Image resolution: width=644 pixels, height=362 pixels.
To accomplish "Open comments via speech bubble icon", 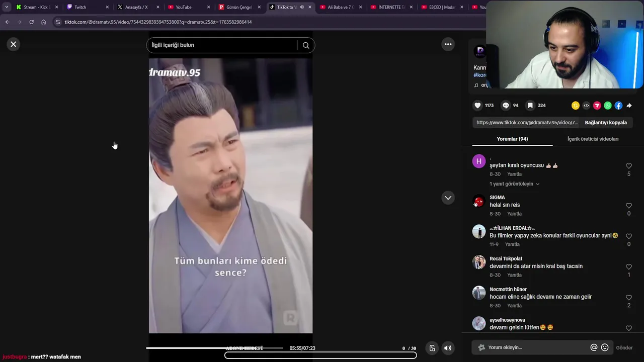I will 506,106.
